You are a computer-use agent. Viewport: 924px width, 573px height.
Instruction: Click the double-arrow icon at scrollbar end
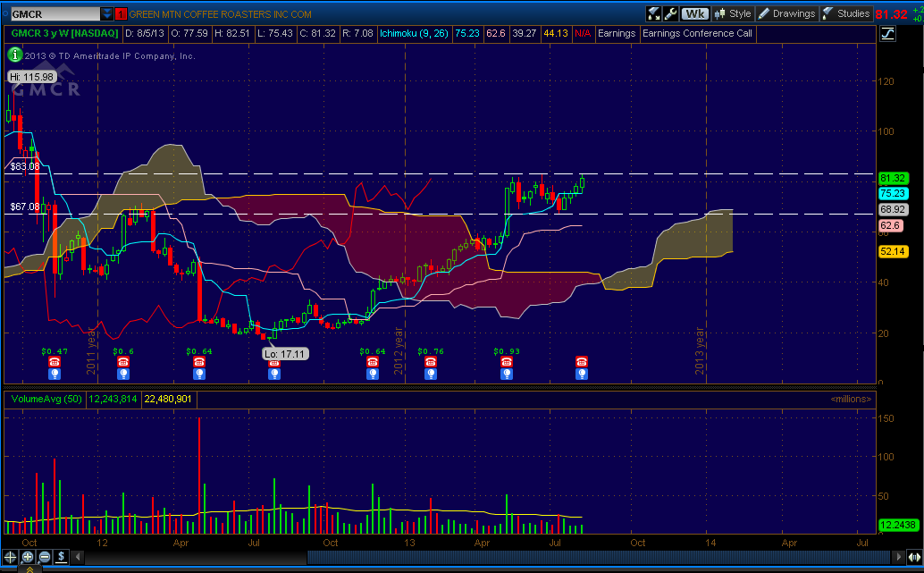tap(914, 557)
